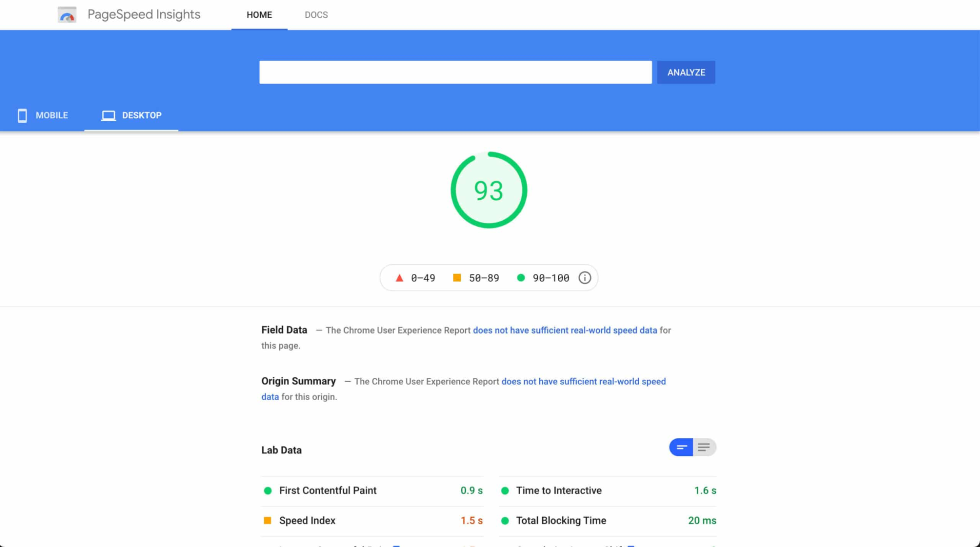Click the info icon beside the score legend
Image resolution: width=980 pixels, height=547 pixels.
pos(584,277)
